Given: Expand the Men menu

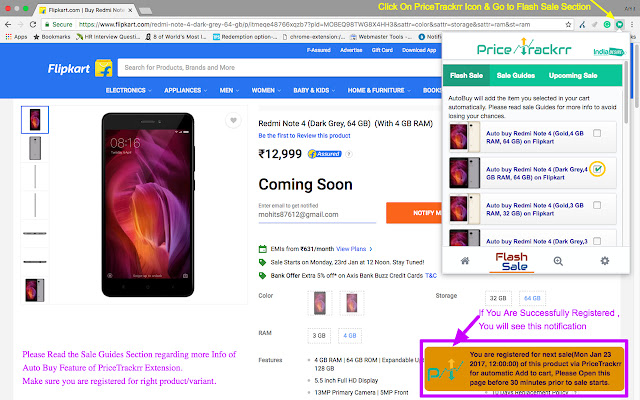Looking at the screenshot, I should click(229, 90).
